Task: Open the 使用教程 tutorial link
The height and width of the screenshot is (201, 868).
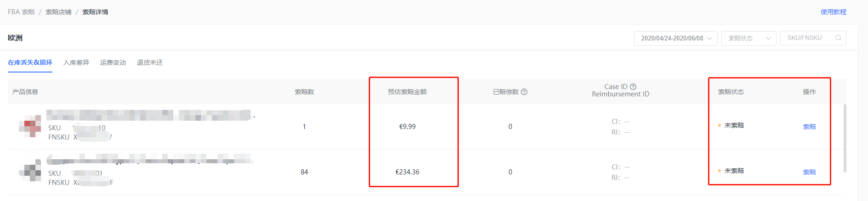Action: pyautogui.click(x=833, y=12)
